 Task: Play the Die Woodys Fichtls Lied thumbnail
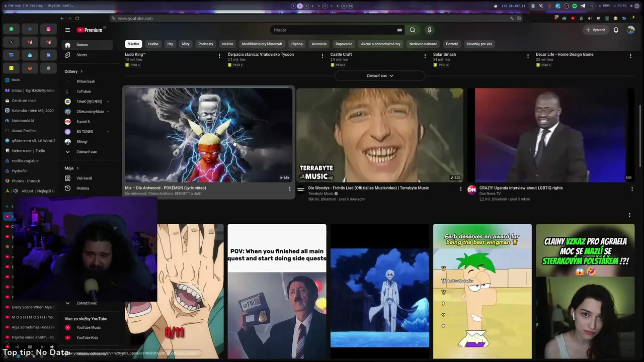380,135
